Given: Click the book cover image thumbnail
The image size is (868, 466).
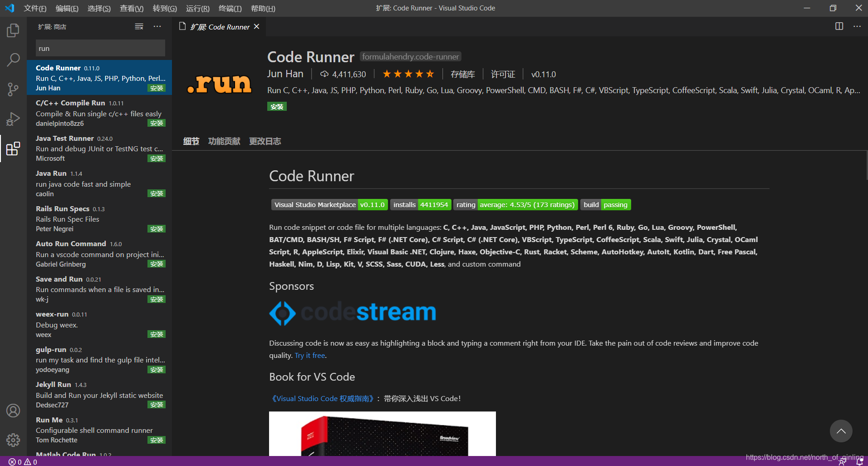Looking at the screenshot, I should pyautogui.click(x=382, y=434).
